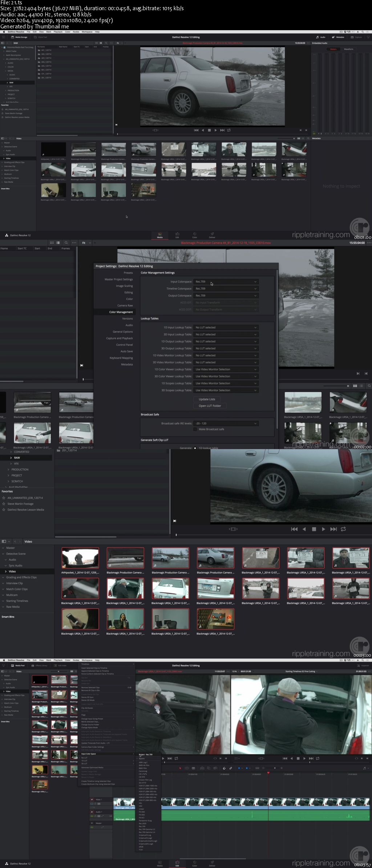Select the 1D lookup table radio button
This screenshot has height=868, width=372.
195,448
